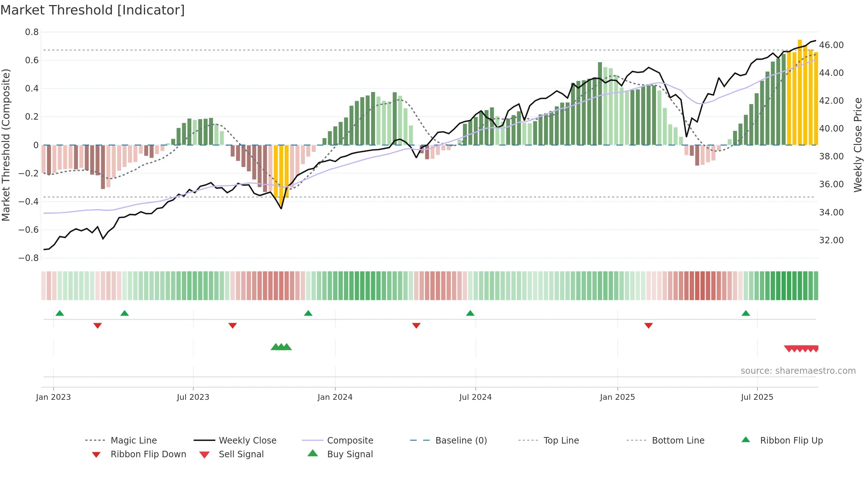
Task: Click the tallest green bar in December 2024
Action: 600,103
